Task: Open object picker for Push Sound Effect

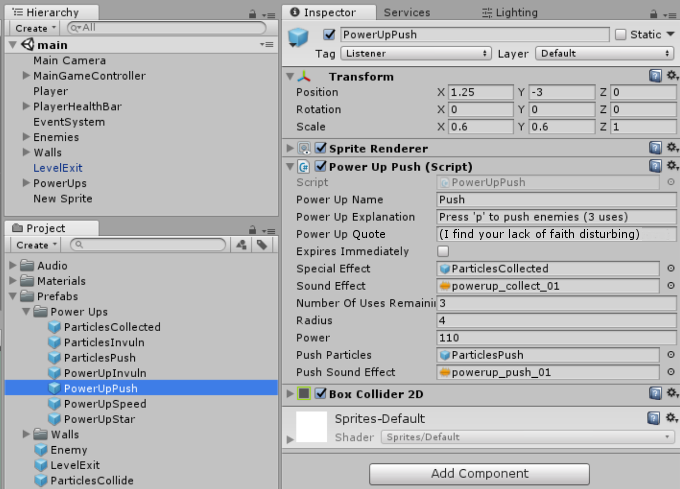Action: tap(671, 372)
